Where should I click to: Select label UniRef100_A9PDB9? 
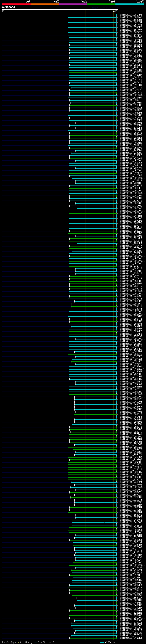click(131, 42)
